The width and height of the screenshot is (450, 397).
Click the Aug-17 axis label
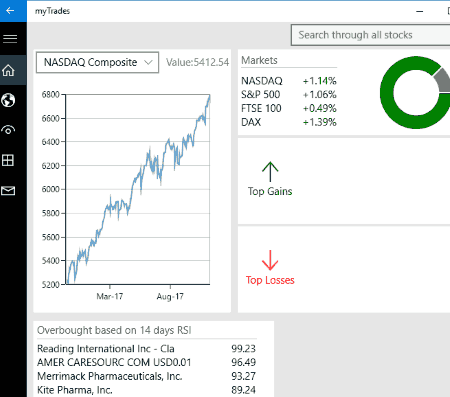click(170, 296)
